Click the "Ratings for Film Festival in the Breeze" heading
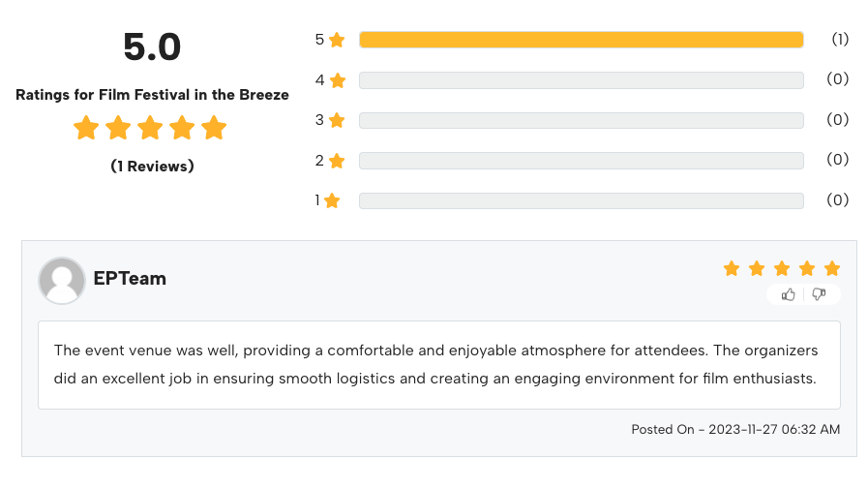868x488 pixels. 152,95
